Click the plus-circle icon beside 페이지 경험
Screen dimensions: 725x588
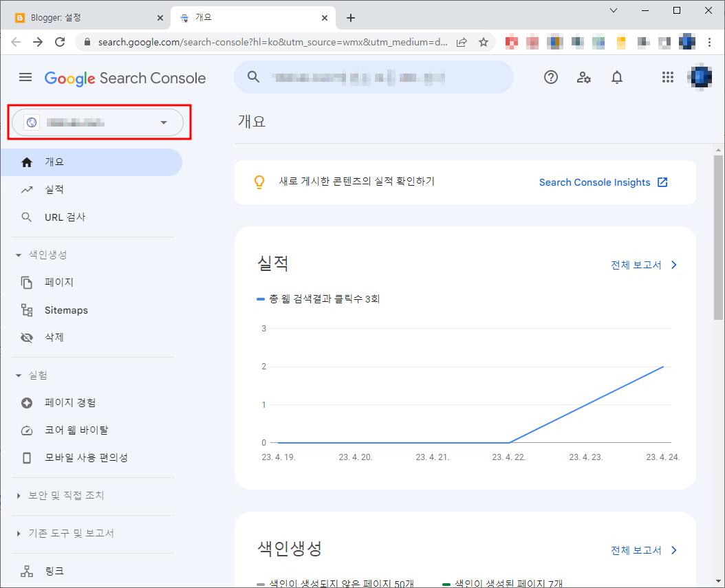click(x=27, y=403)
